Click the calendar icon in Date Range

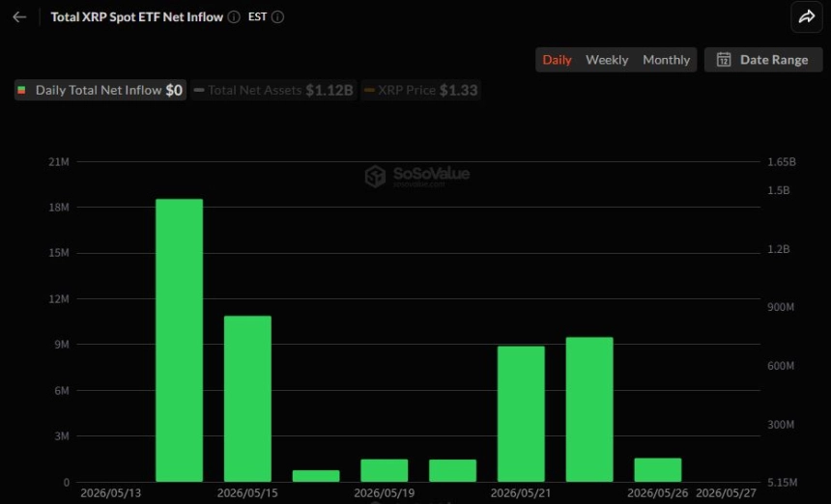pos(724,59)
